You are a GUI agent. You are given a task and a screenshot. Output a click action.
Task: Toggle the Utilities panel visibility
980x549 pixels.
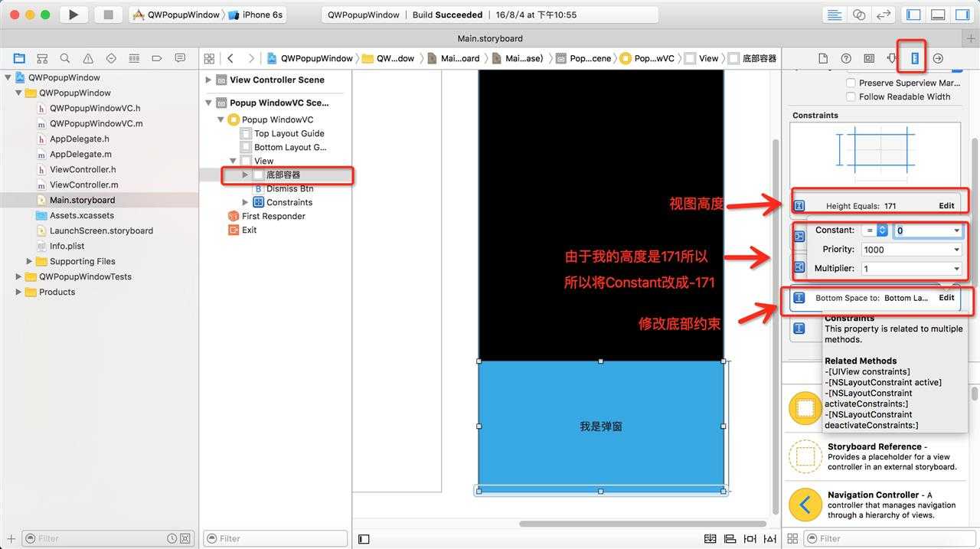pos(962,15)
